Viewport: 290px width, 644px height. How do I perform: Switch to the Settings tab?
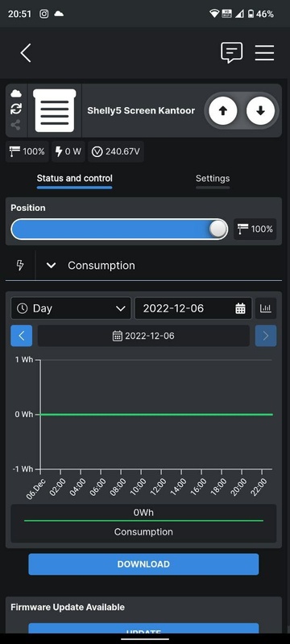coord(213,179)
